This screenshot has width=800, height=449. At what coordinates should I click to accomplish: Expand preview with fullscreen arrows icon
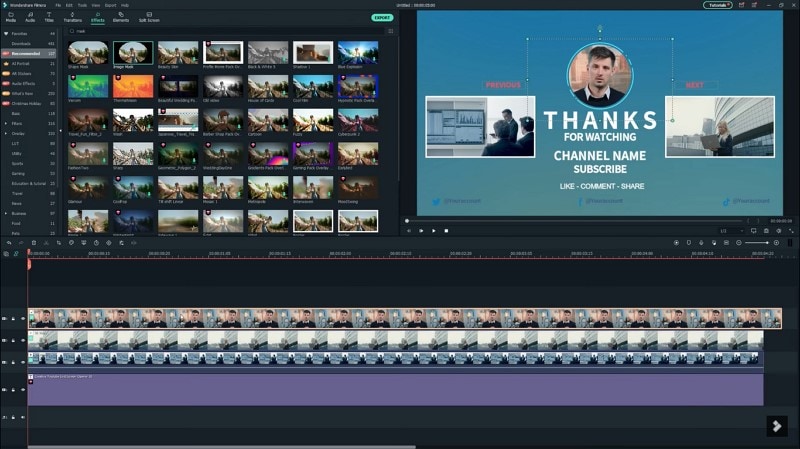coord(791,231)
